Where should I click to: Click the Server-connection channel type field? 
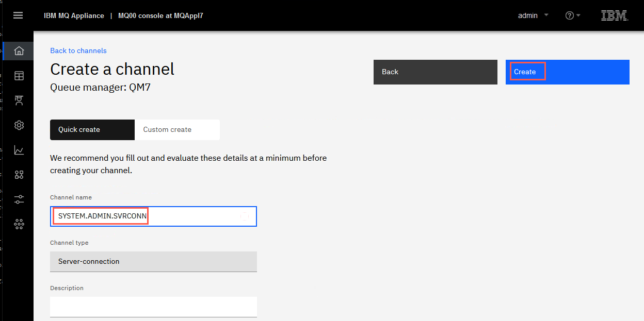pos(153,261)
